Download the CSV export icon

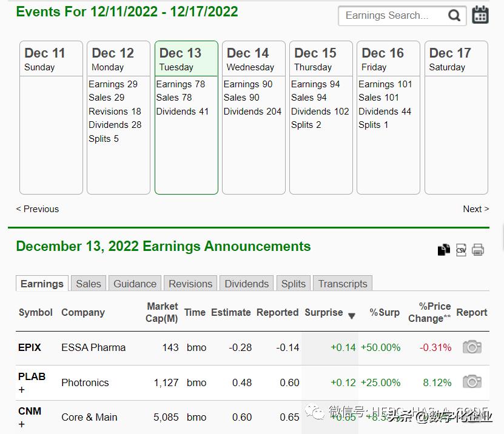(x=461, y=250)
